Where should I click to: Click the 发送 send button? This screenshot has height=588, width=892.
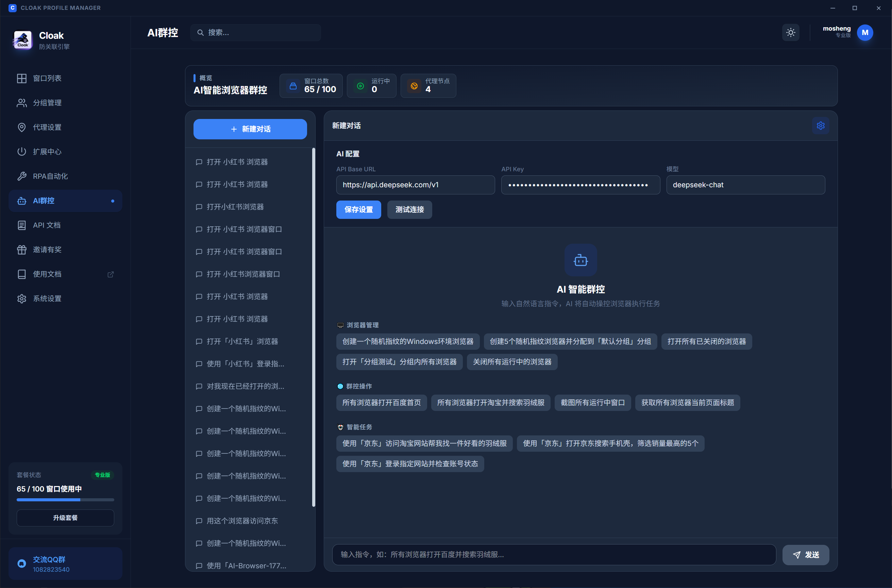coord(805,555)
